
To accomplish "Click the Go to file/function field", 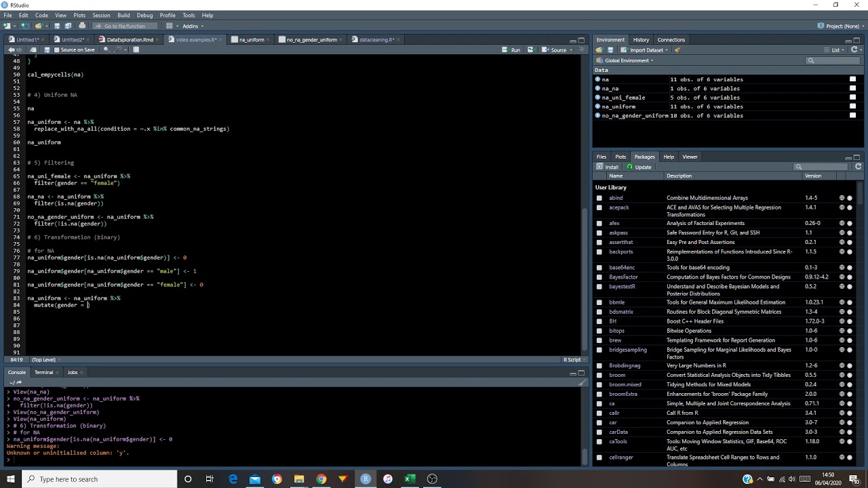I will tap(125, 26).
